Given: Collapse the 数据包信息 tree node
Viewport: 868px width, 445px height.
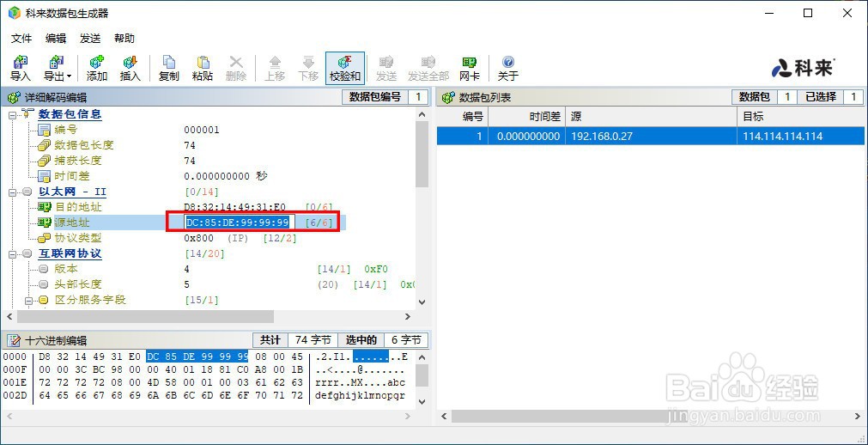Looking at the screenshot, I should coord(12,115).
